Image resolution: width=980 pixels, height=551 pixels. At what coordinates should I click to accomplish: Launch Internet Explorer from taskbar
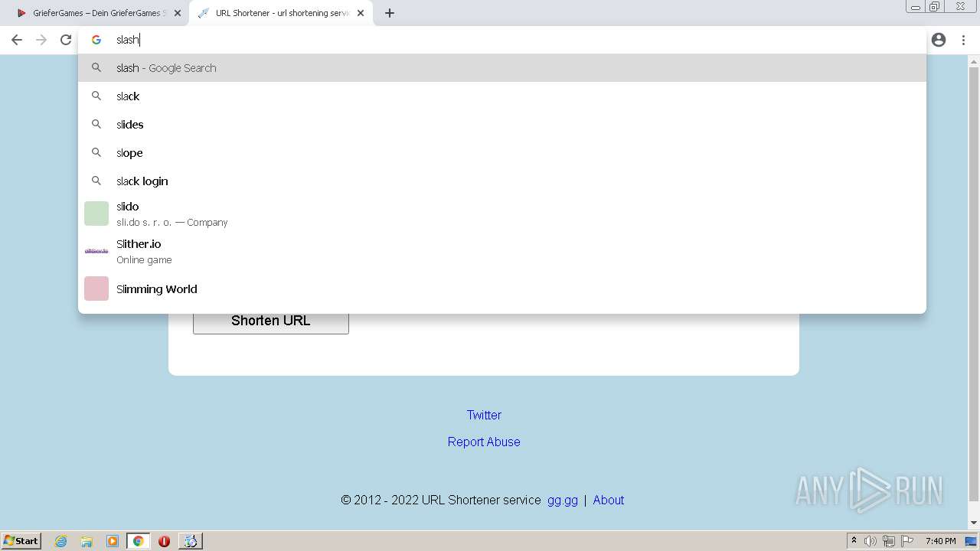61,541
